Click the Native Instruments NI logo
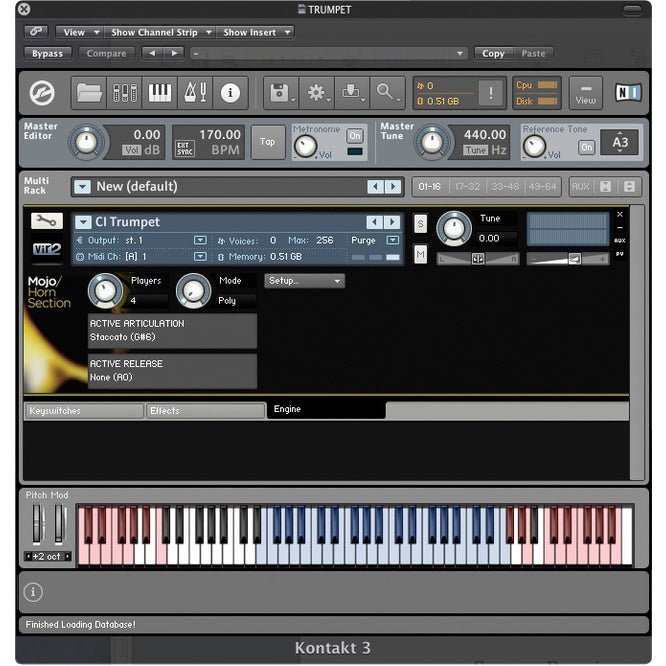 (x=628, y=93)
